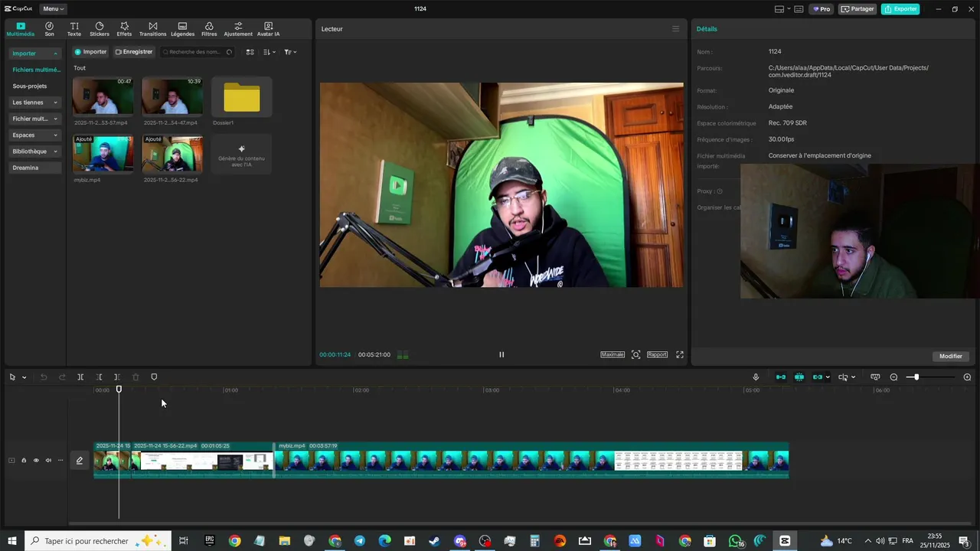Image resolution: width=980 pixels, height=551 pixels.
Task: Click the Modifier button in Détails
Action: (x=951, y=356)
